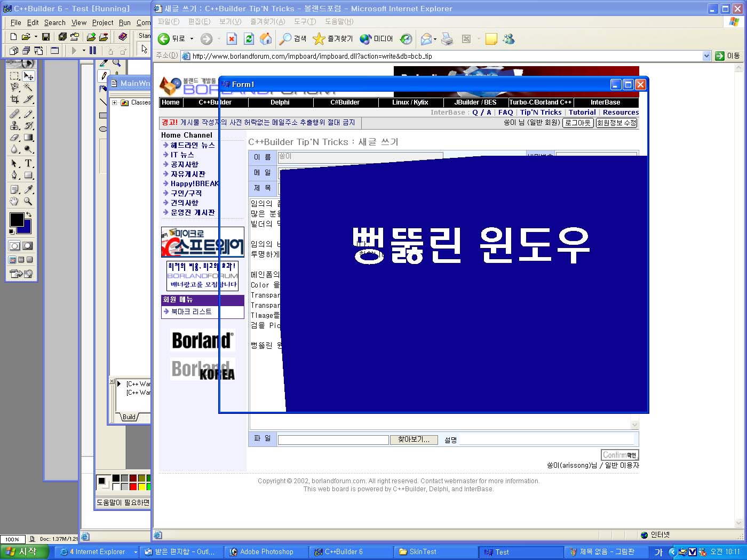Select the Magic Wand tool
The image size is (747, 560).
tap(28, 87)
